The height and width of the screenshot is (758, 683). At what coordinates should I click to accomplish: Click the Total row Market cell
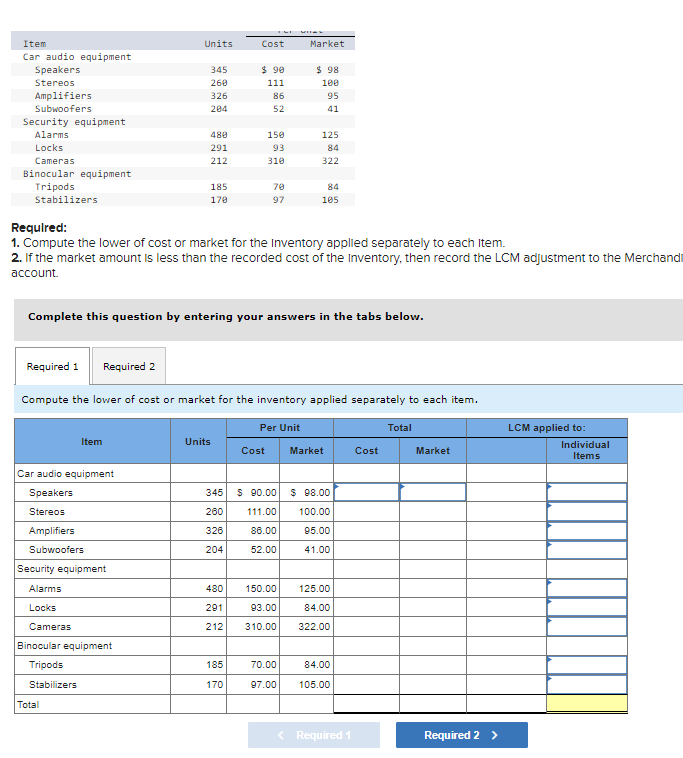tap(433, 703)
